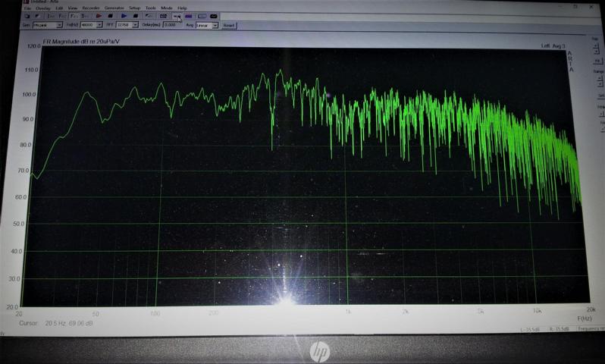Start generator with the blue play icon
605x364 pixels.
coord(124,16)
